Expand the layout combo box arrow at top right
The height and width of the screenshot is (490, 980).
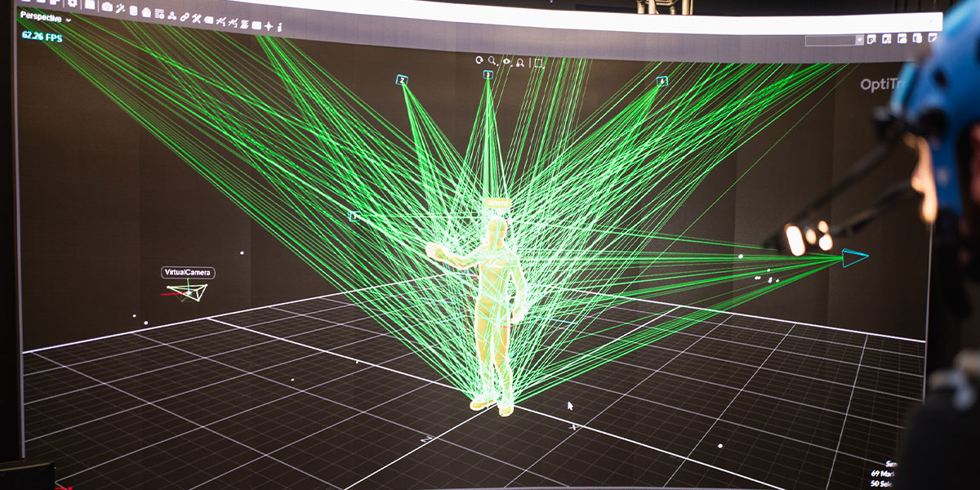860,40
